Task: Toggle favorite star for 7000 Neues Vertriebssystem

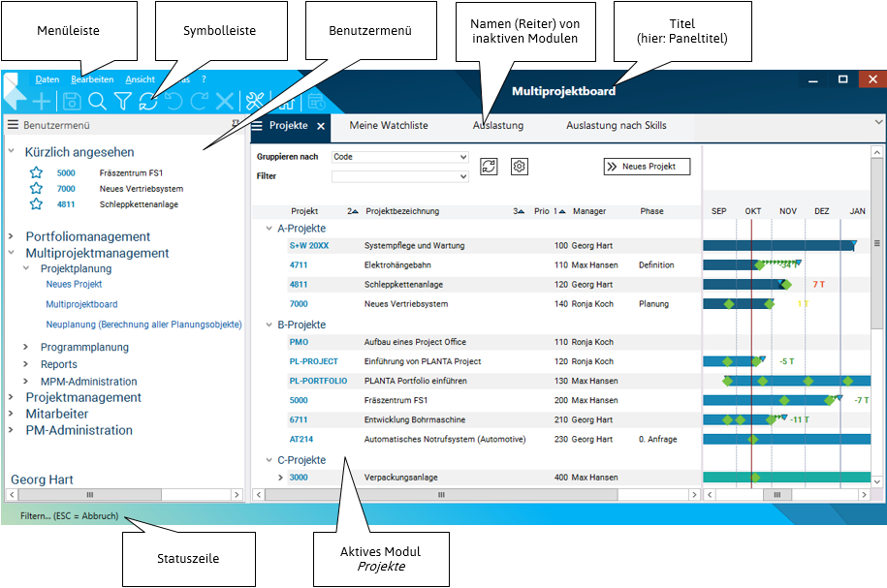Action: [x=36, y=189]
